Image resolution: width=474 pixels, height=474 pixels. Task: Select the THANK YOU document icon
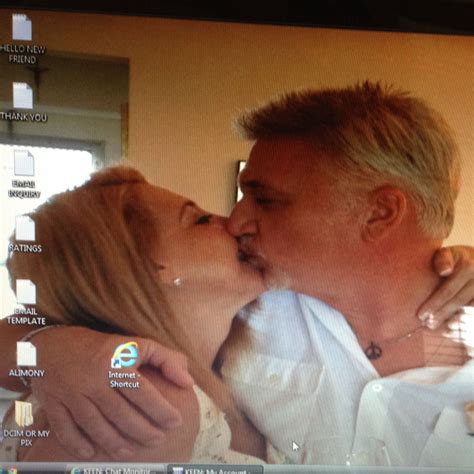[x=23, y=96]
